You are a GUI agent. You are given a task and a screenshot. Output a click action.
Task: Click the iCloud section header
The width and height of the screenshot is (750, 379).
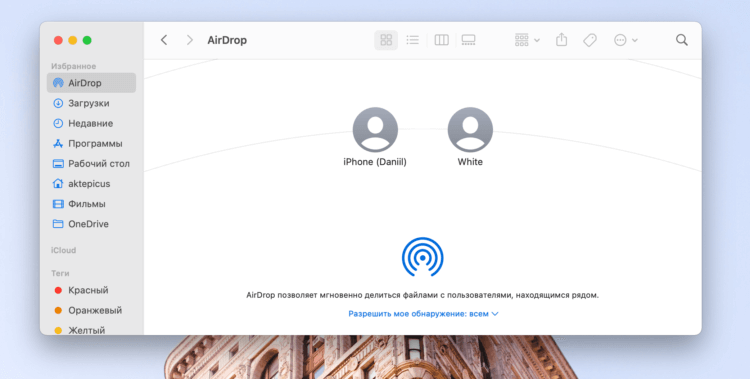click(64, 250)
